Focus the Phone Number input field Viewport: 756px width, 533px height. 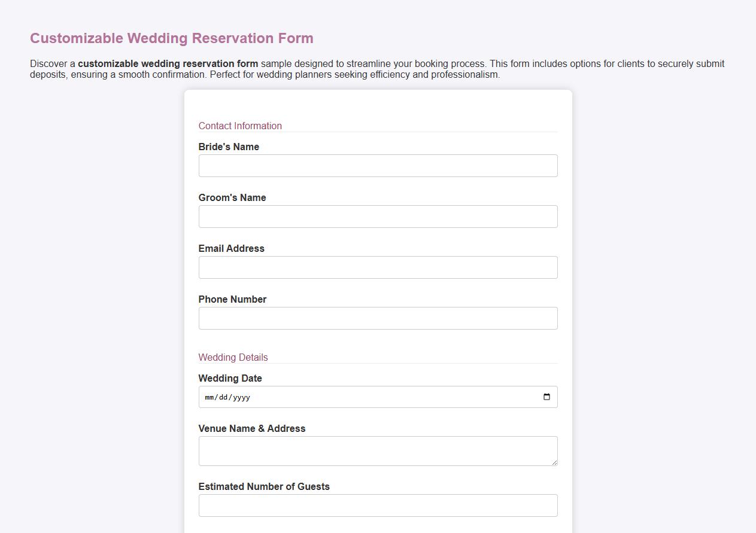[378, 318]
